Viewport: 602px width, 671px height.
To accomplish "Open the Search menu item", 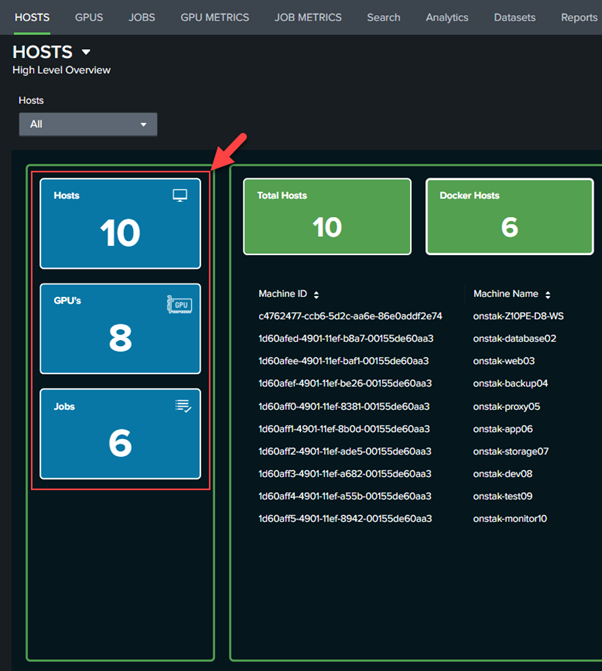I will pos(383,17).
